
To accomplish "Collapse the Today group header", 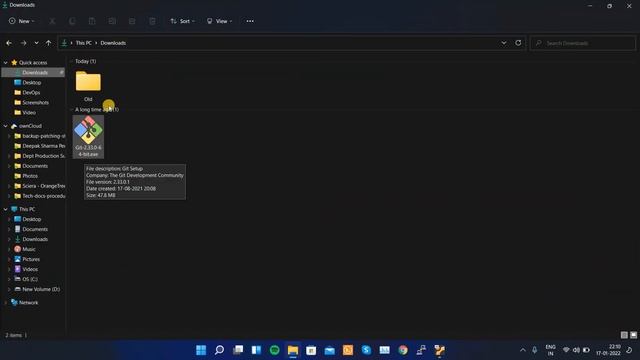I will point(71,61).
